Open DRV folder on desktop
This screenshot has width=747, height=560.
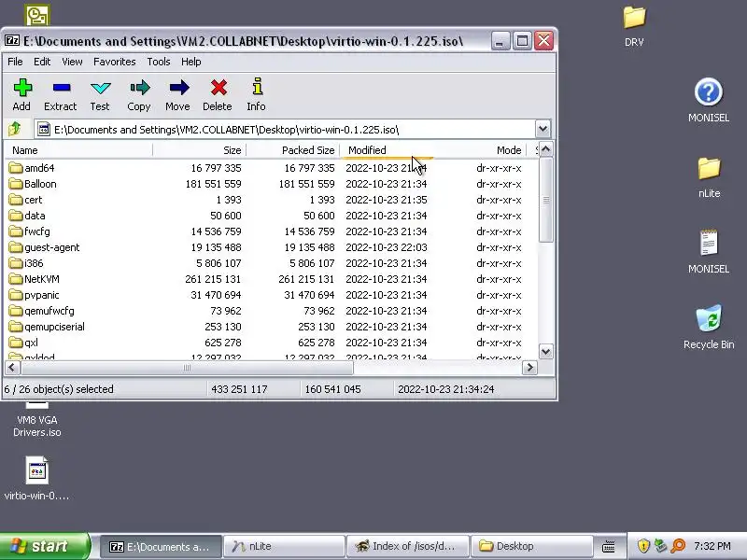coord(634,18)
